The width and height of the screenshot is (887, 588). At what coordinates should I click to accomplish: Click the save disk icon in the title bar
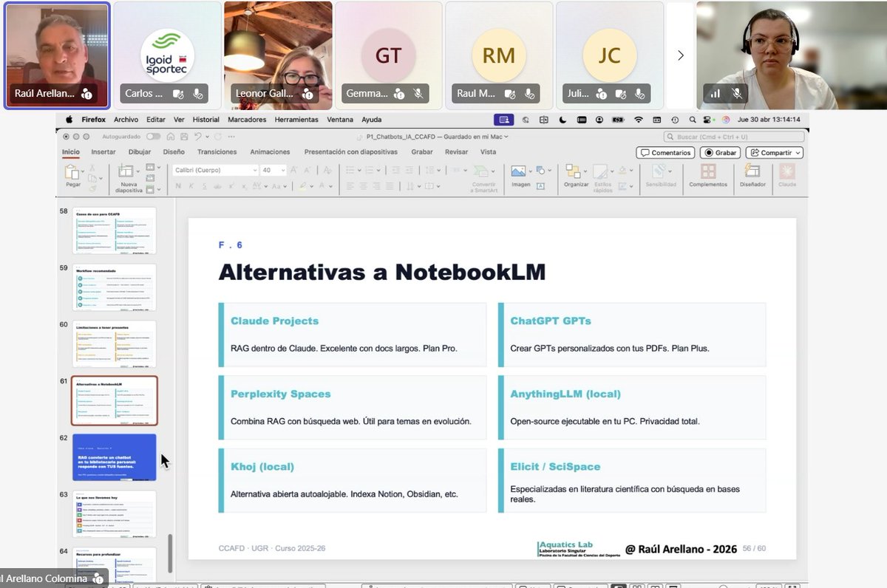pyautogui.click(x=184, y=137)
